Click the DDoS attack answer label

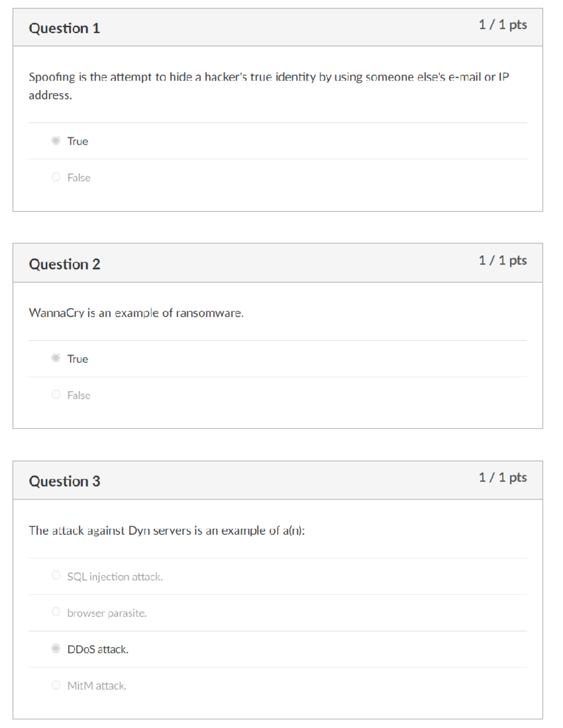[98, 649]
